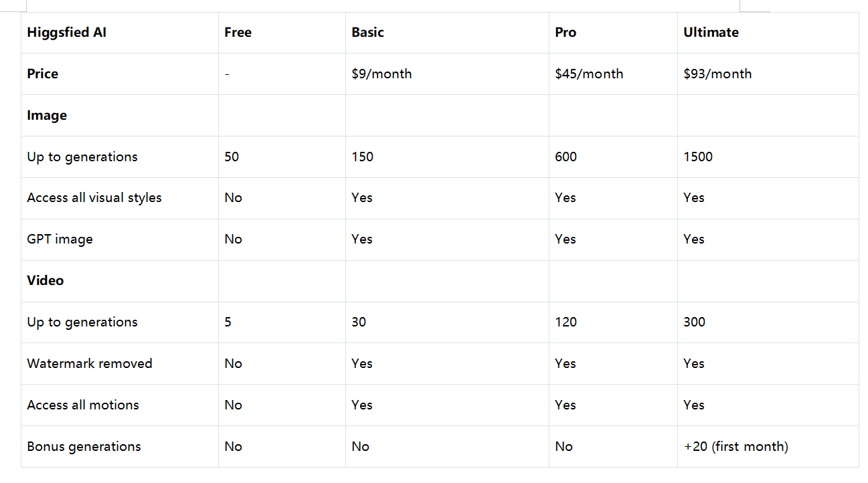Screen dimensions: 868x483
Task: Click the bold "Image" section row label
Action: click(x=47, y=116)
